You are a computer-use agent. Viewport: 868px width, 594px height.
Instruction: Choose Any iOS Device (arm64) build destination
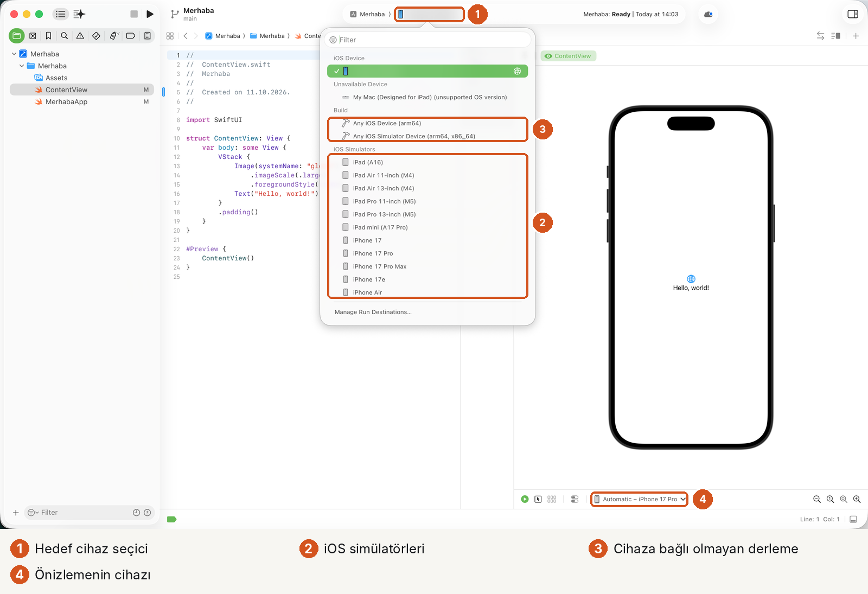[x=427, y=123]
